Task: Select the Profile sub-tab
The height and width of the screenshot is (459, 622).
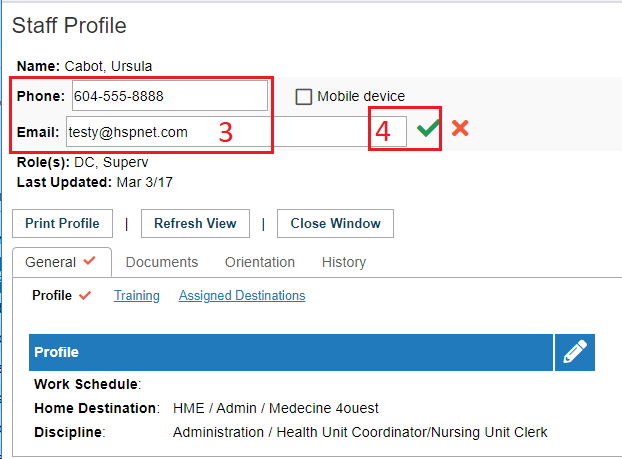Action: pos(52,296)
